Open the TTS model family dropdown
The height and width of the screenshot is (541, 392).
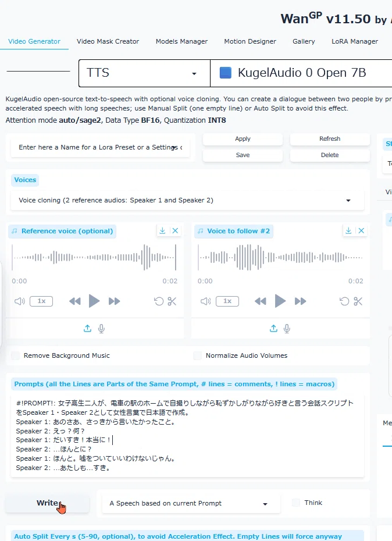click(144, 73)
